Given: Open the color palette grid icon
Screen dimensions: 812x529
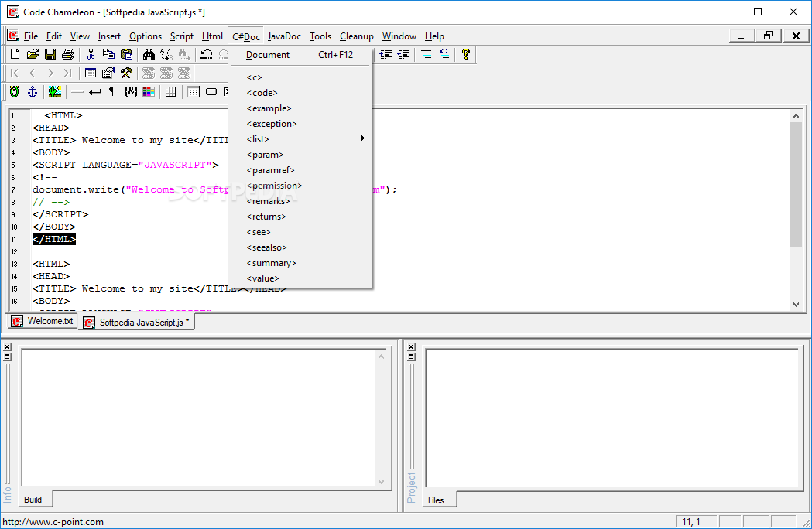Looking at the screenshot, I should pos(149,91).
